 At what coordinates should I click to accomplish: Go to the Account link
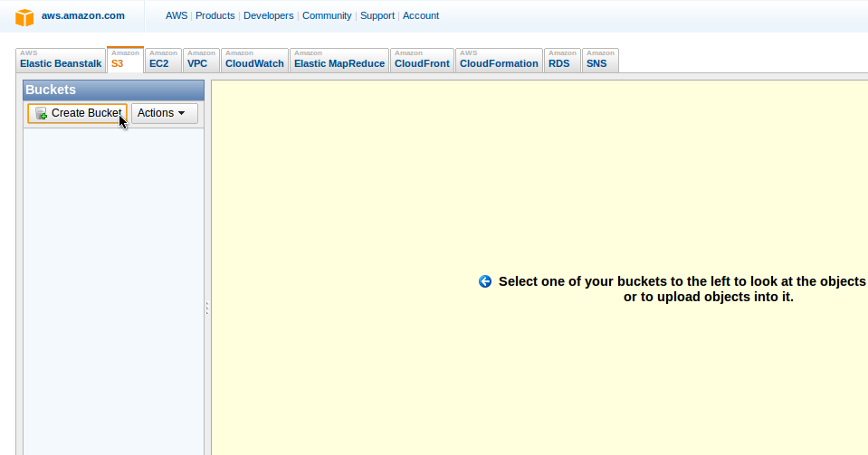(x=421, y=15)
